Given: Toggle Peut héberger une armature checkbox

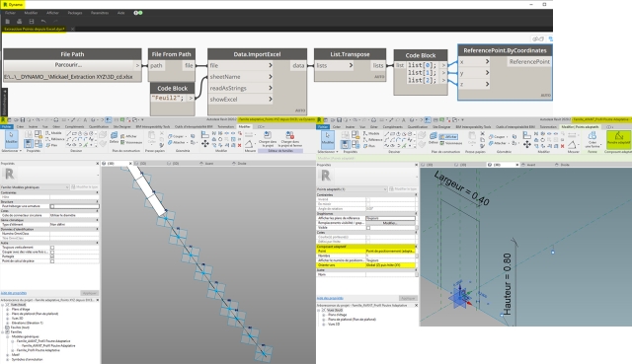Looking at the screenshot, I should point(52,206).
